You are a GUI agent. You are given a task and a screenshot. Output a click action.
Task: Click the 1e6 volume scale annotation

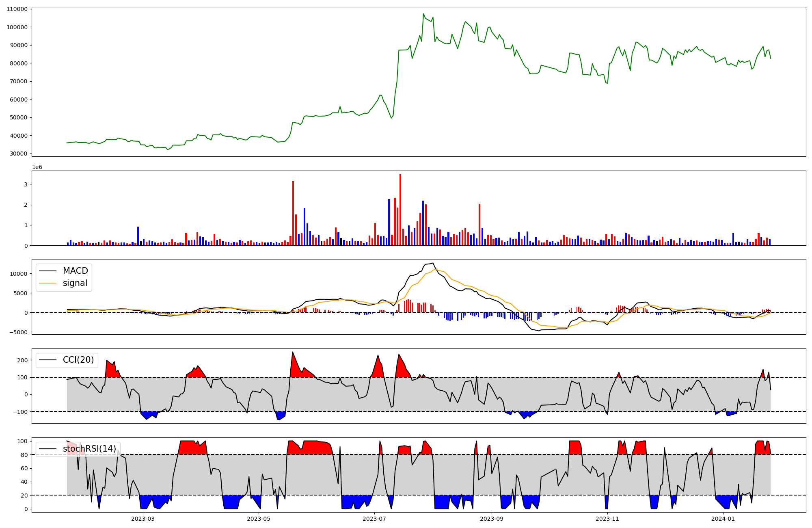(x=37, y=167)
